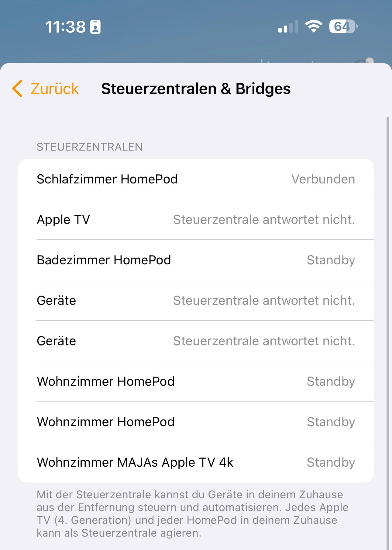
Task: Tap the STEUERZENTRALEN section header
Action: (90, 147)
